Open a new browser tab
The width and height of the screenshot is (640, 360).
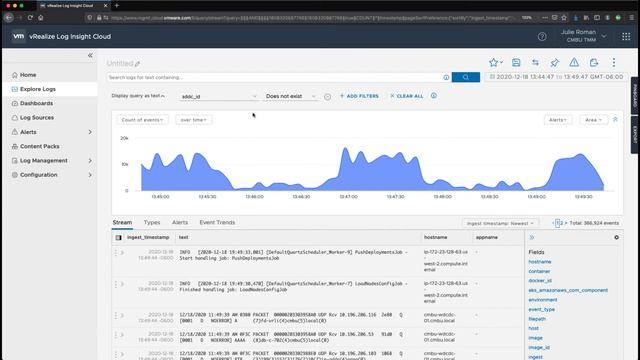[x=117, y=5]
